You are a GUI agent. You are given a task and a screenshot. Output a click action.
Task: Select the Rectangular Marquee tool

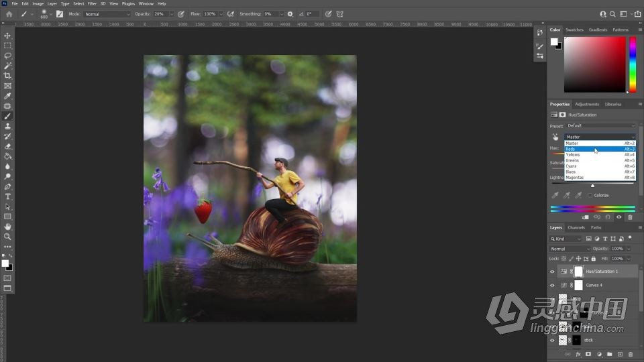click(x=7, y=46)
